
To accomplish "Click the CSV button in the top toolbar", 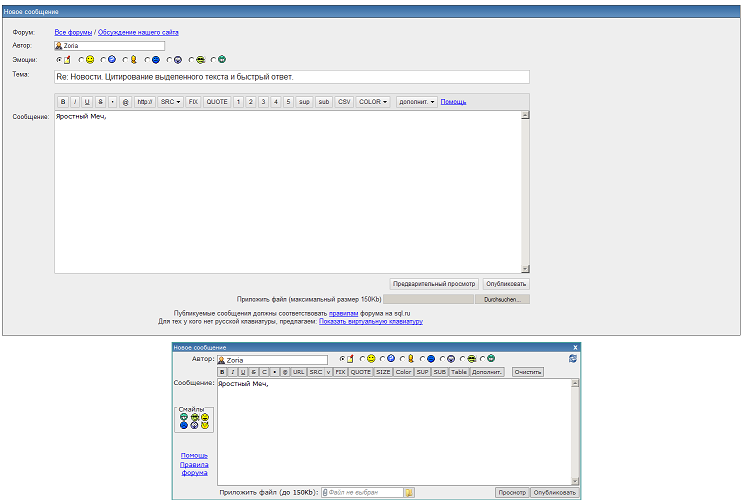I will click(344, 102).
